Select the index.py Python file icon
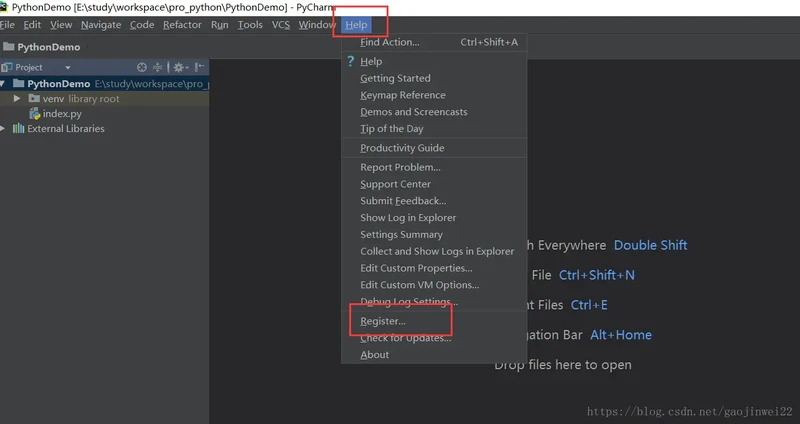Screen dimensions: 800x424 coord(34,114)
